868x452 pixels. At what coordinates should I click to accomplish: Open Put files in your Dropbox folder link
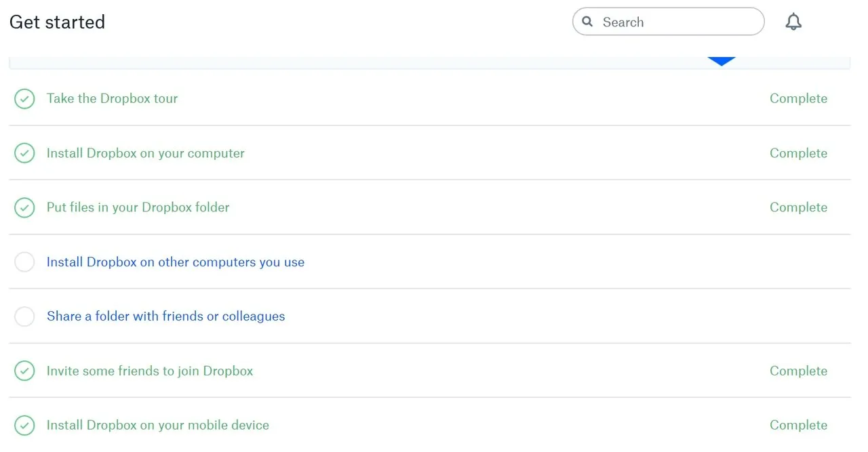click(138, 207)
